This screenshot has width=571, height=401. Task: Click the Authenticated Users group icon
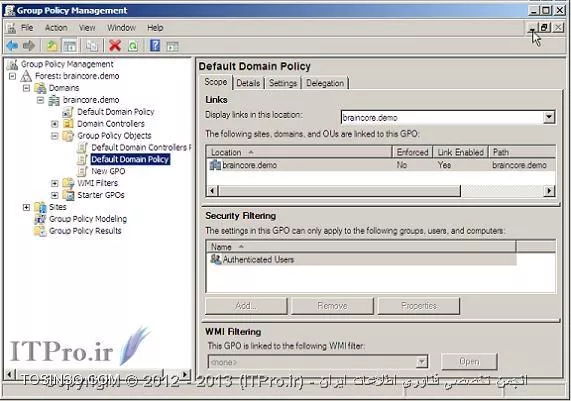click(x=216, y=259)
